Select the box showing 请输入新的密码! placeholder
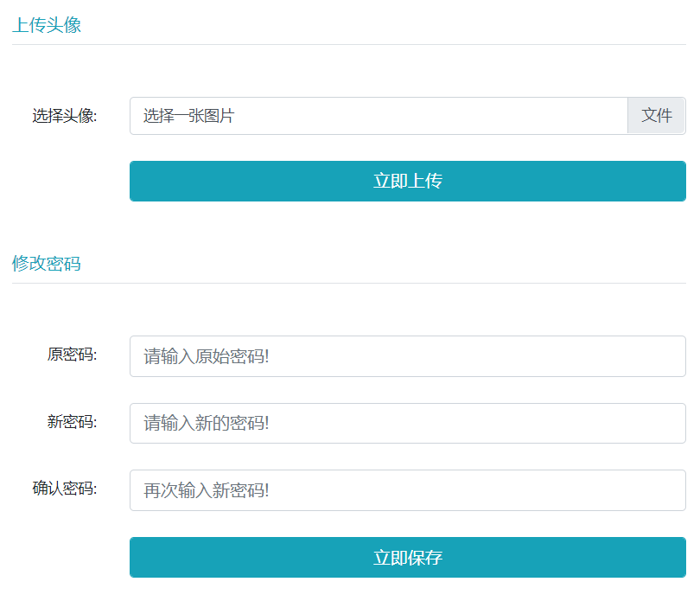The height and width of the screenshot is (601, 700). (x=407, y=424)
